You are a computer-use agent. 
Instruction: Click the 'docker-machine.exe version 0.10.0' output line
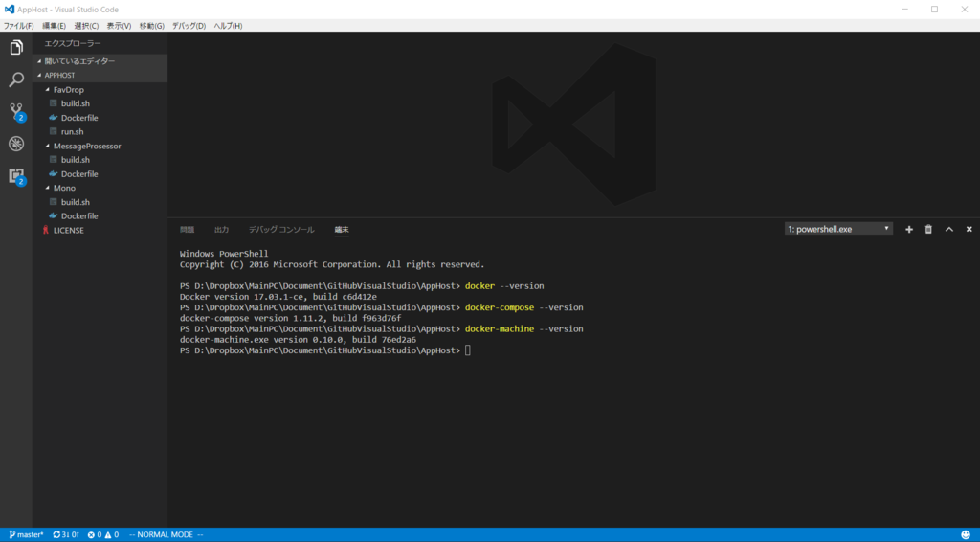(298, 340)
